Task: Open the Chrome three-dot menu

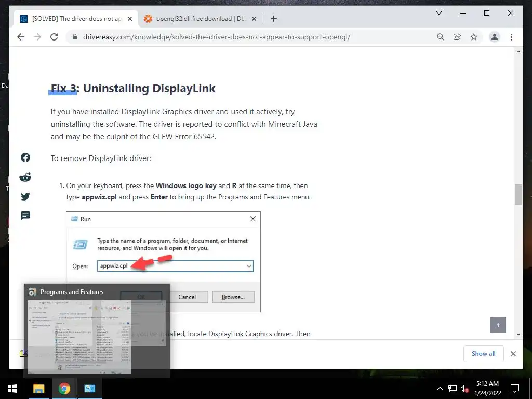Action: click(511, 37)
